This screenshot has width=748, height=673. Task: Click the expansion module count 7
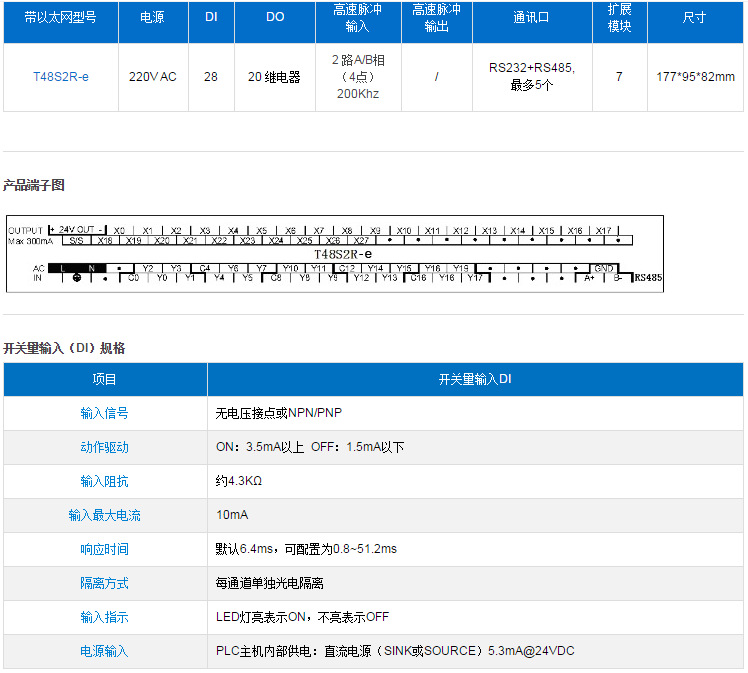(x=619, y=77)
